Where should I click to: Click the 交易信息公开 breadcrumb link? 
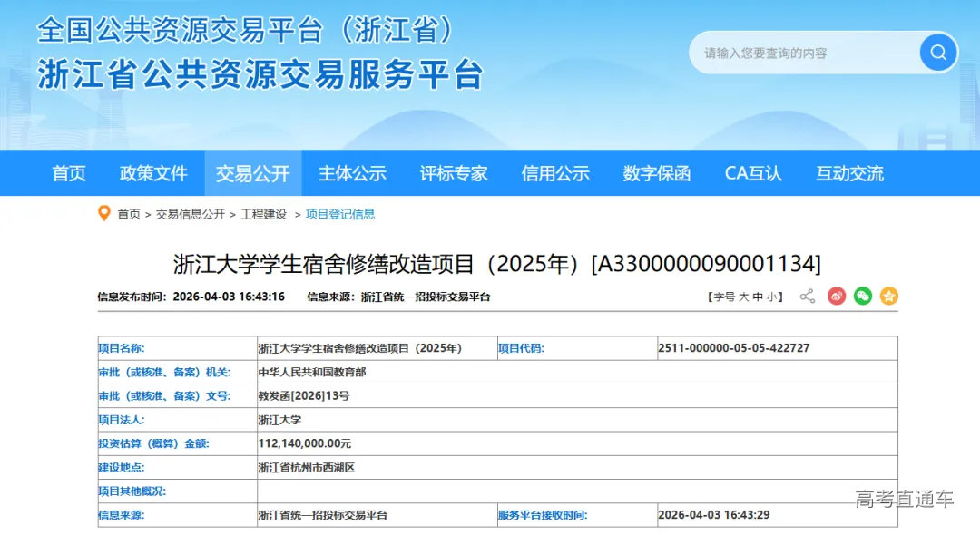[190, 214]
